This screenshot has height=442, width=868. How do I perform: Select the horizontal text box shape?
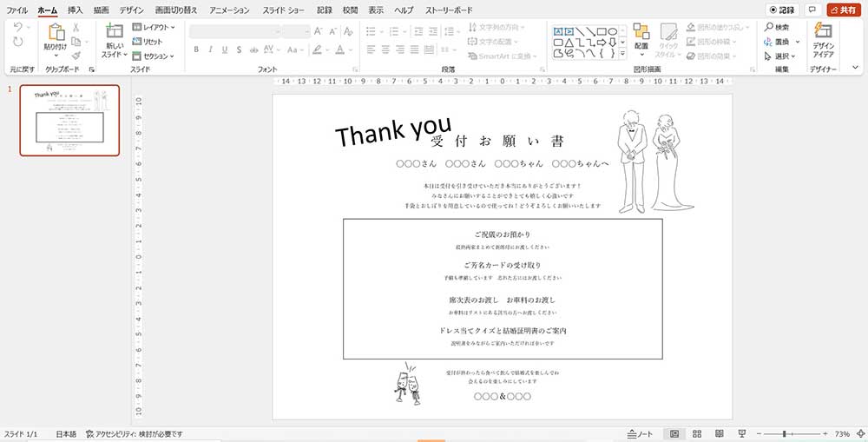[558, 31]
